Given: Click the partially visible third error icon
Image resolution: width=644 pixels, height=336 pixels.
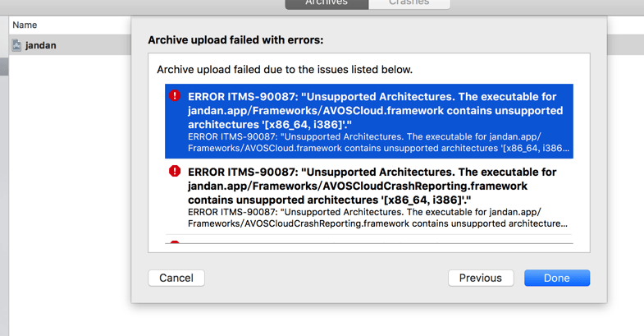Looking at the screenshot, I should [175, 242].
